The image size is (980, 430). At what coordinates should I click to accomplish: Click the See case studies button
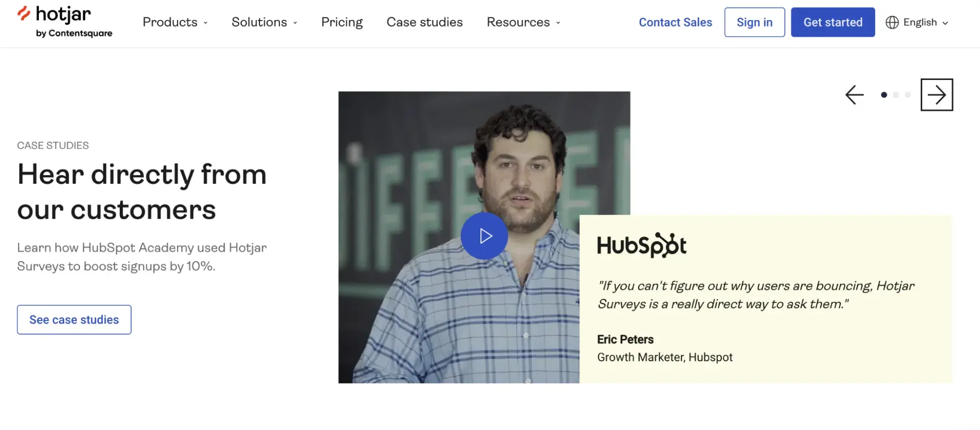pos(74,320)
